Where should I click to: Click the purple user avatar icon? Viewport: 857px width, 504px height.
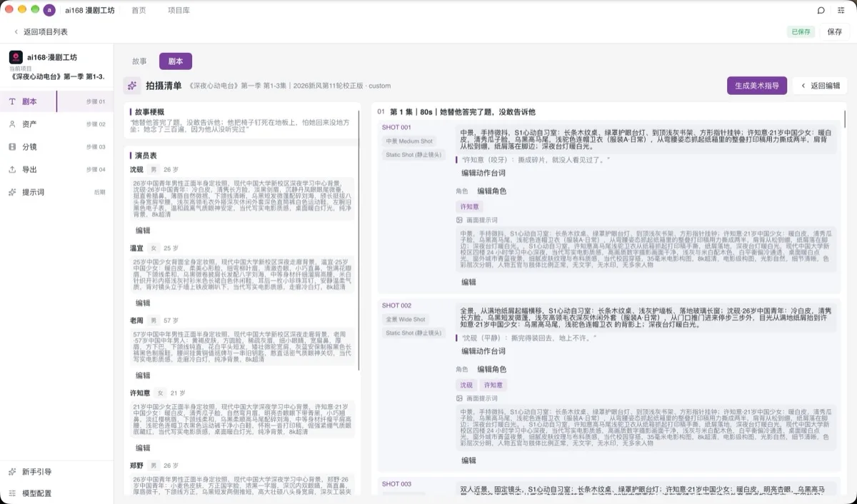(x=49, y=10)
